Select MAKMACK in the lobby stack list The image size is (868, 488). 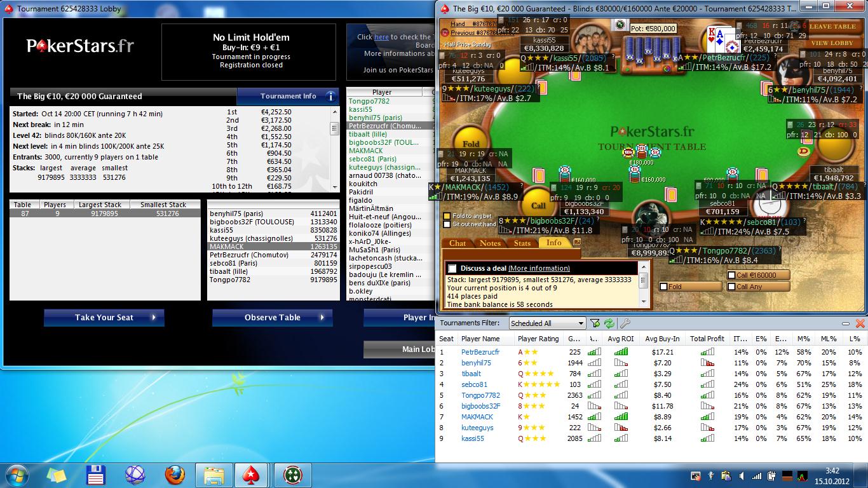274,247
